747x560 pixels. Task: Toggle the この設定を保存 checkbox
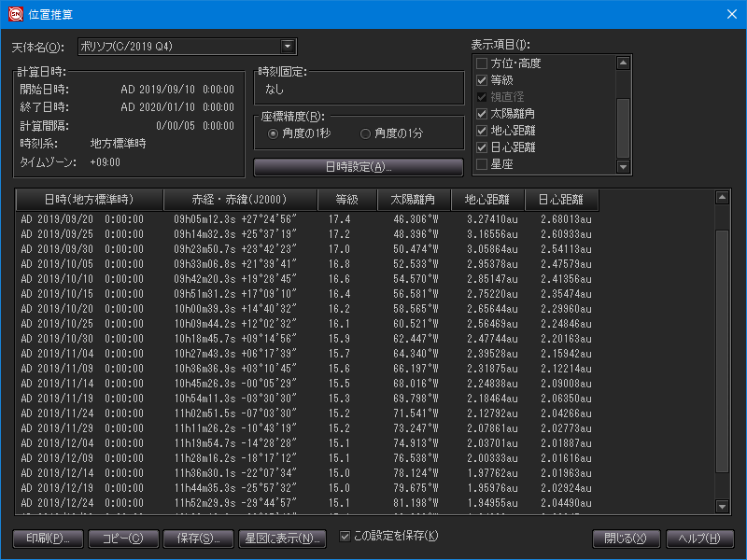click(345, 537)
